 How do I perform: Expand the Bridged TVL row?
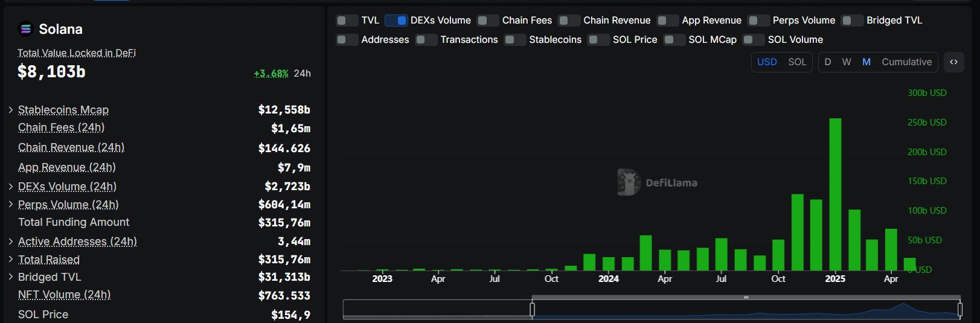11,277
